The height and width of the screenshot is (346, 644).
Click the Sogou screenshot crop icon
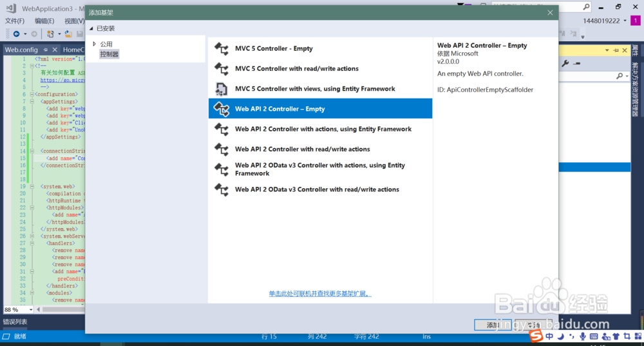(x=627, y=336)
